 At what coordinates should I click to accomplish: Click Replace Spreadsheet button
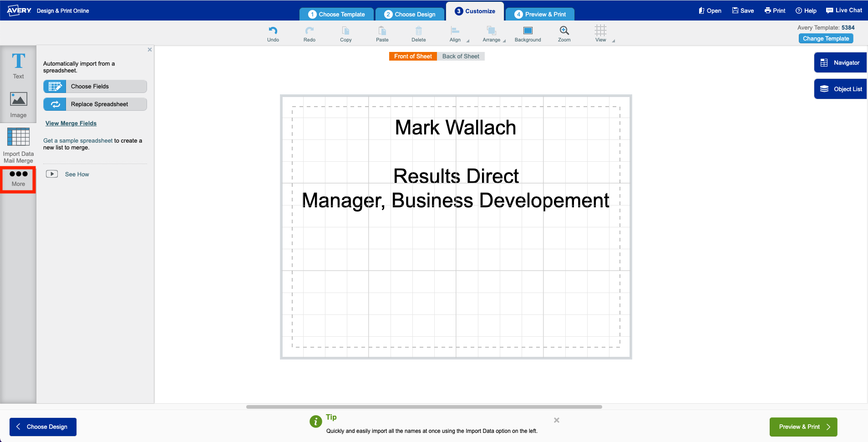pyautogui.click(x=95, y=104)
